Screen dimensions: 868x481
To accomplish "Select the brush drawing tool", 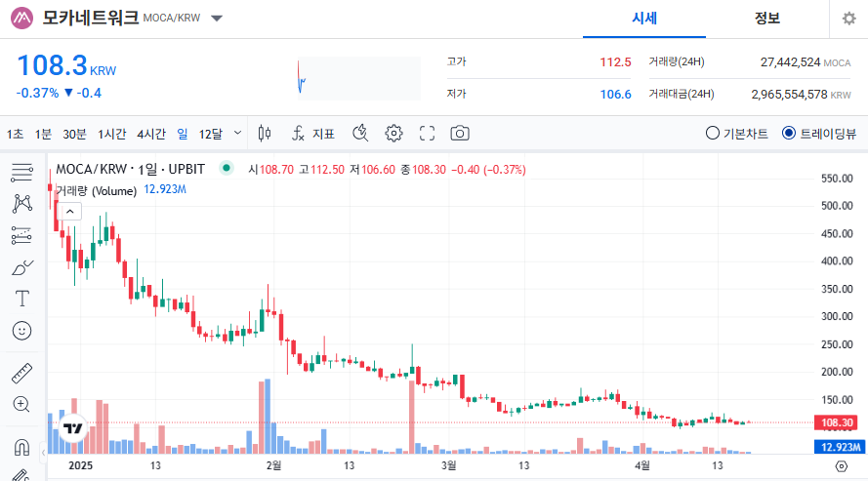I will pyautogui.click(x=21, y=267).
